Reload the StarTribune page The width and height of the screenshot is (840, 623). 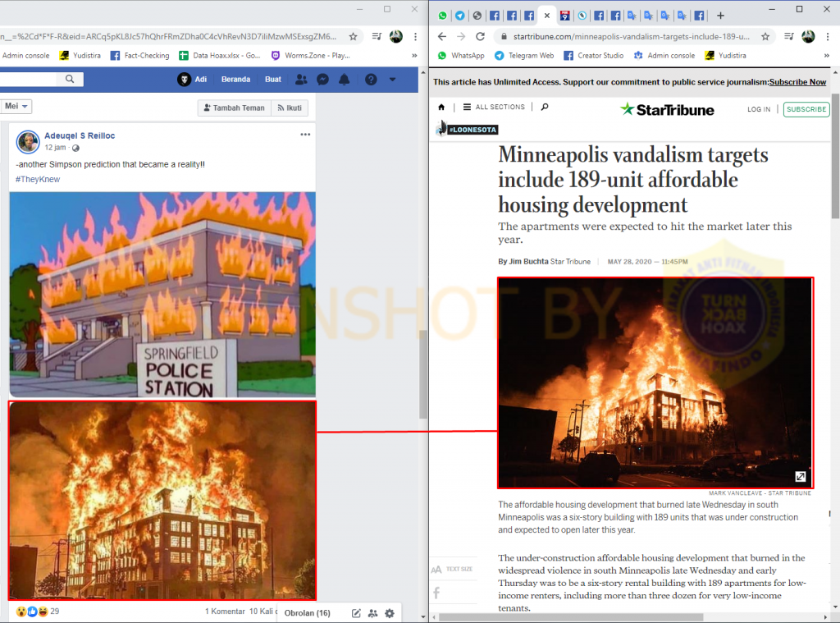[x=480, y=37]
